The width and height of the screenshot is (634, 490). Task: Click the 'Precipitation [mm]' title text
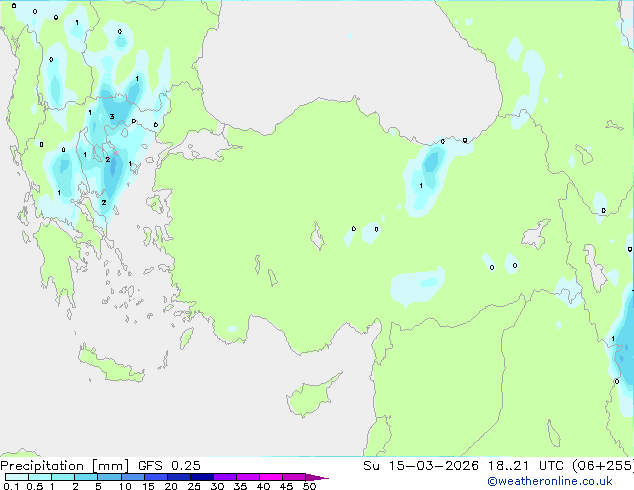(64, 466)
